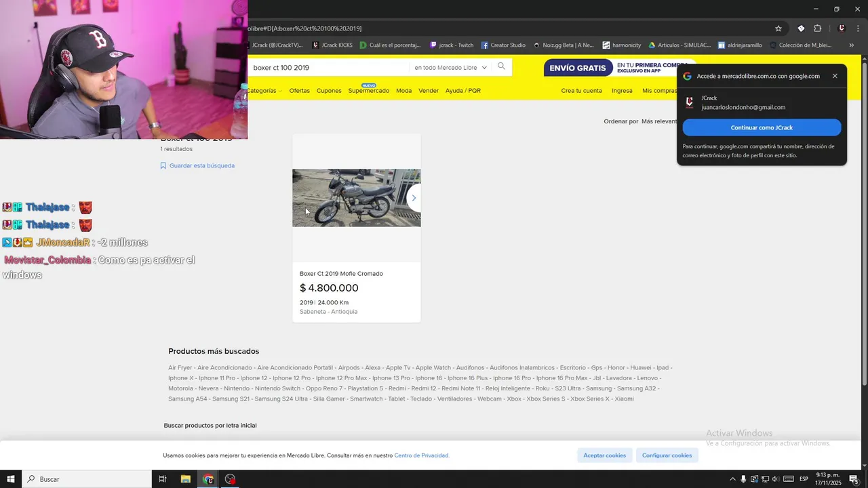Click the search magnifier icon on Mercado Libre
Image resolution: width=868 pixels, height=488 pixels.
point(501,66)
